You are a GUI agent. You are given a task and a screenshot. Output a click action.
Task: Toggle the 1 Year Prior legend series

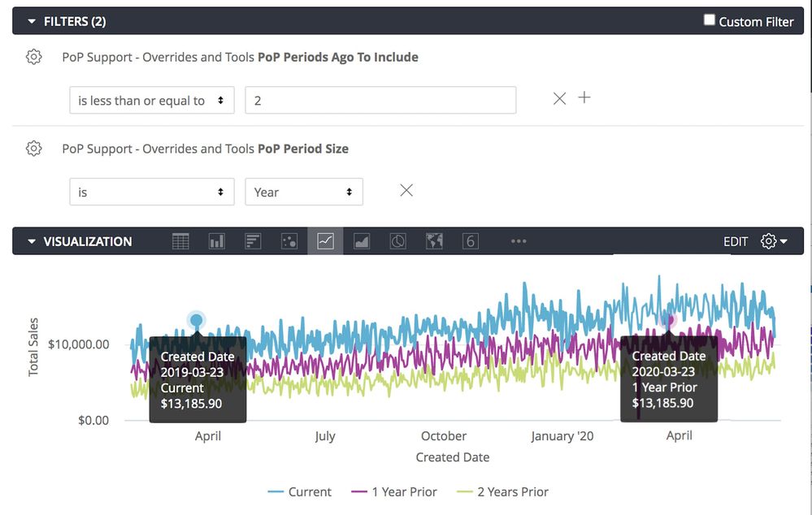pyautogui.click(x=394, y=491)
